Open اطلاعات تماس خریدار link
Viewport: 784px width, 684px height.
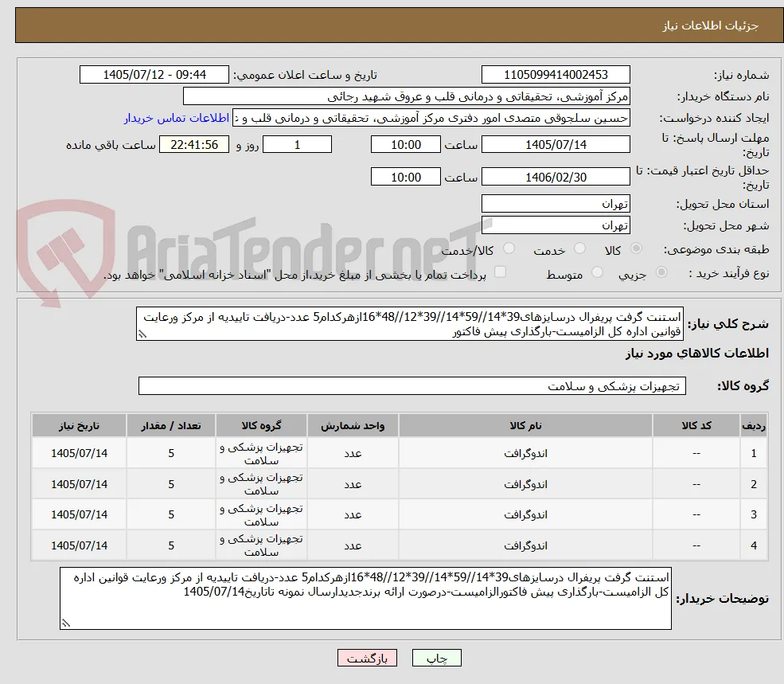pyautogui.click(x=177, y=118)
